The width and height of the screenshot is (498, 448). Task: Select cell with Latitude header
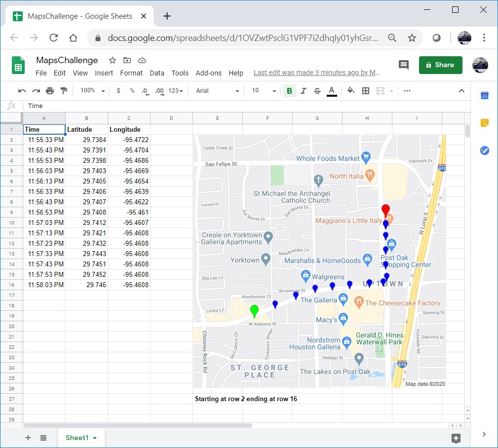pos(86,129)
